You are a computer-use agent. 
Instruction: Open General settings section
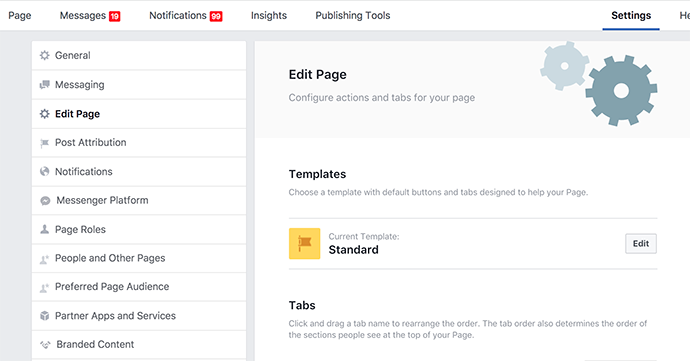click(x=139, y=55)
